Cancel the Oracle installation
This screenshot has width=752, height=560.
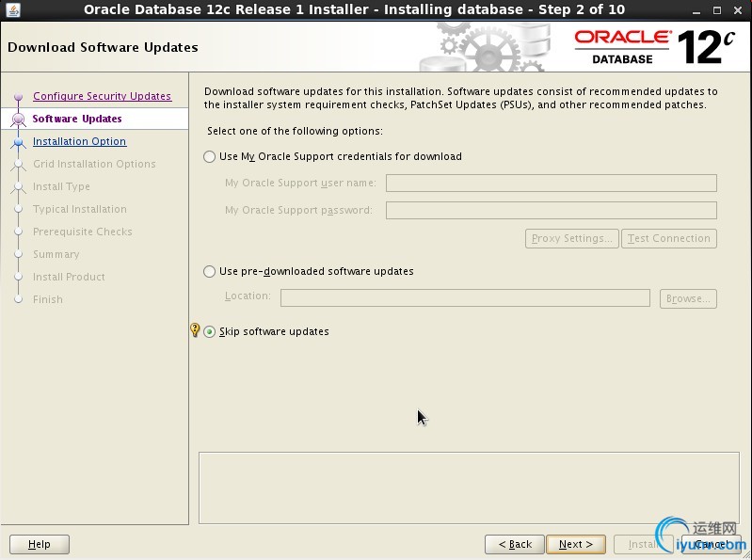click(712, 544)
